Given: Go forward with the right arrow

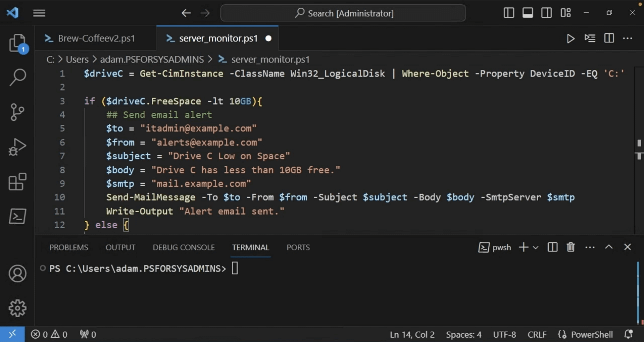Looking at the screenshot, I should tap(205, 13).
